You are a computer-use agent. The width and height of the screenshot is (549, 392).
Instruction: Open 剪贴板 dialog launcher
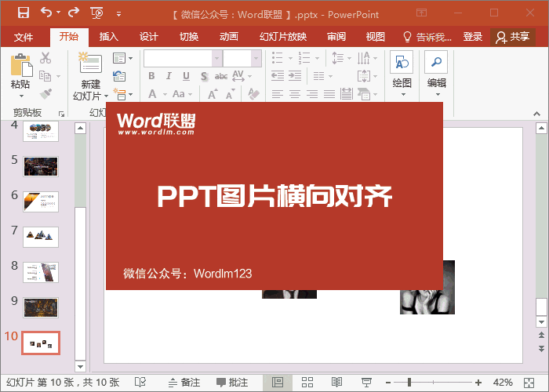tap(62, 114)
